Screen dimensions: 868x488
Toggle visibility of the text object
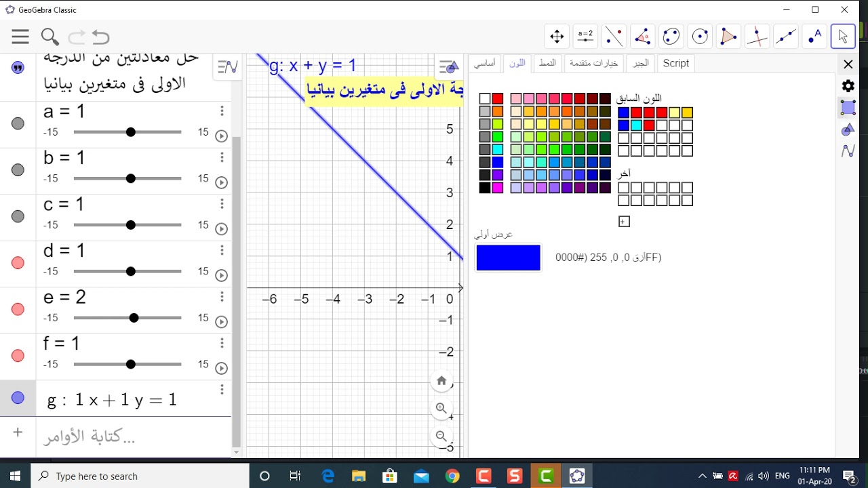tap(18, 68)
